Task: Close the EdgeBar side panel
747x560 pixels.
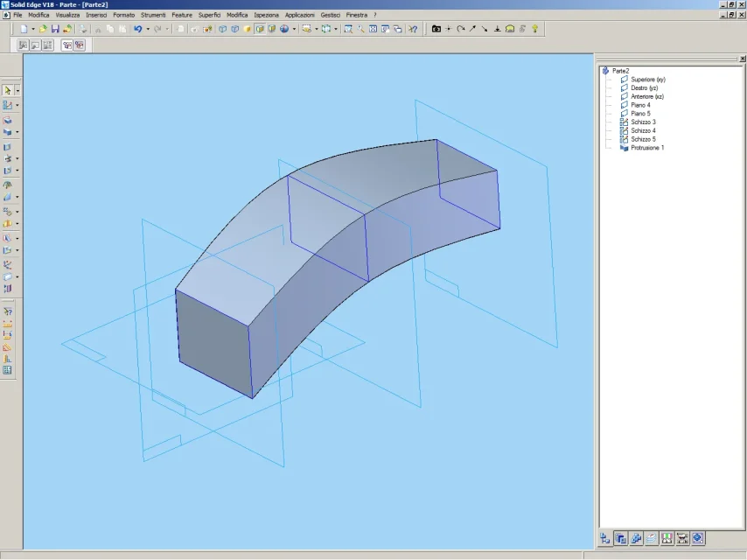Action: [743, 59]
